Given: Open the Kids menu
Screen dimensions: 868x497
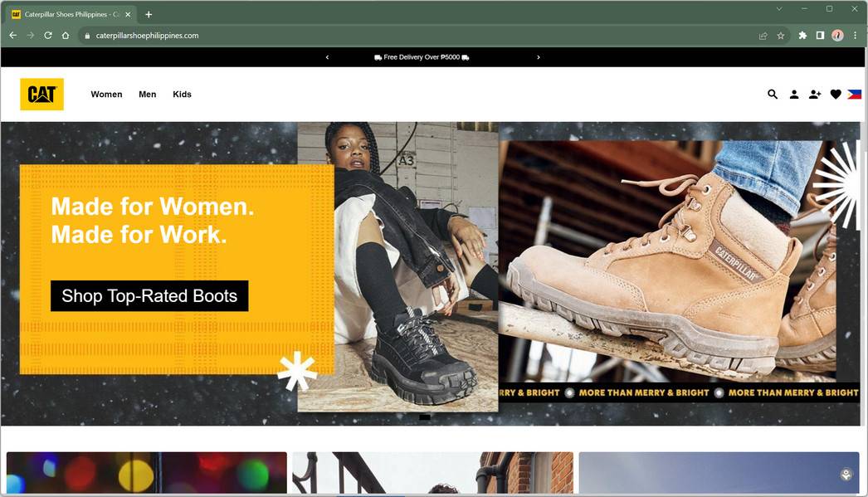Looking at the screenshot, I should click(x=182, y=94).
